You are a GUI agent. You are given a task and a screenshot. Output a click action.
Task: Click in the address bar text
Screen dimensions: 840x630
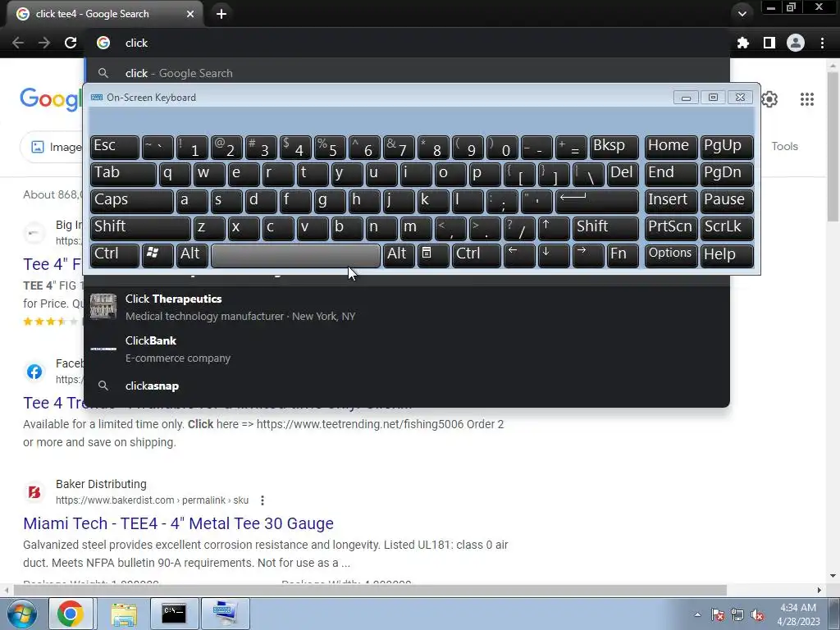(137, 43)
